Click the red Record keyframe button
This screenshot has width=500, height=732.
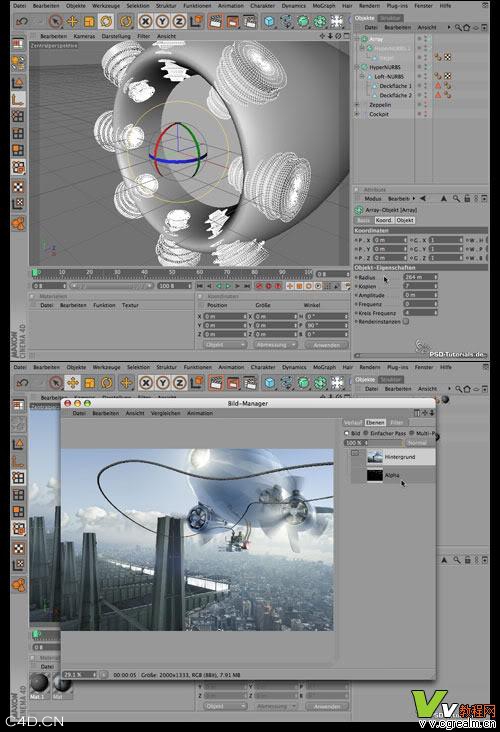point(259,286)
